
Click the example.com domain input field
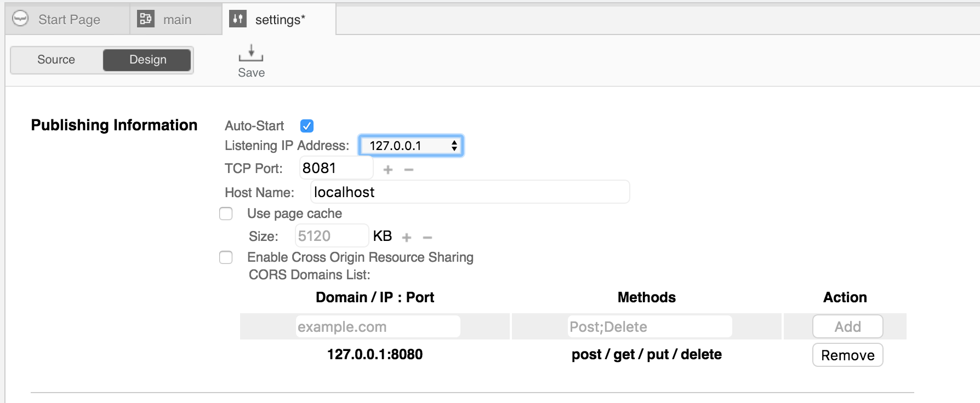[x=378, y=327]
